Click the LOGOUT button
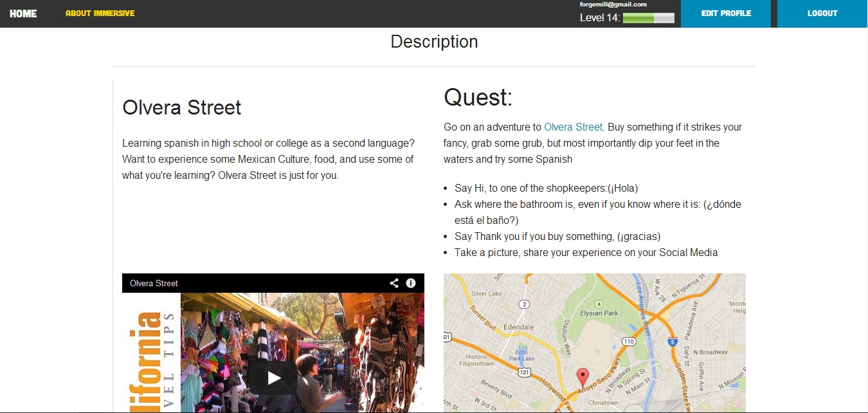868x413 pixels. pyautogui.click(x=822, y=14)
